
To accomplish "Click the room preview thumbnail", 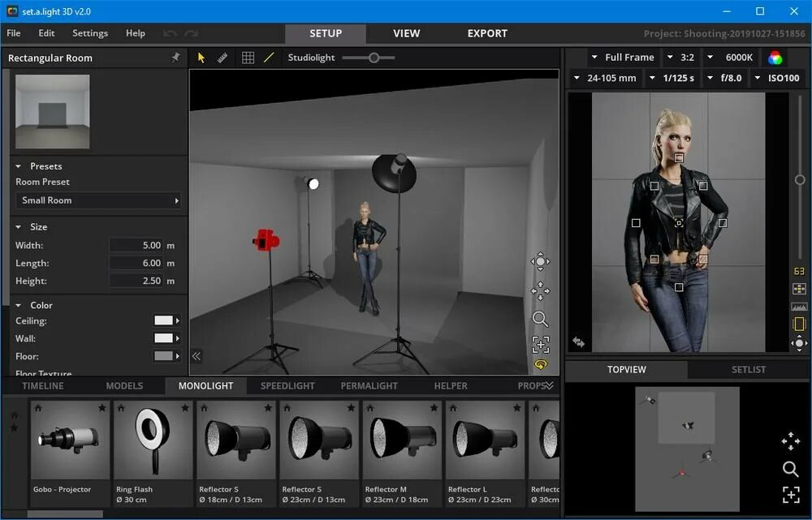I will click(x=52, y=112).
